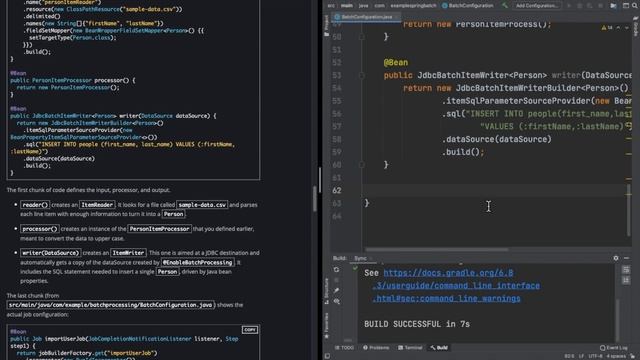Open the Problems tool window tab
The width and height of the screenshot is (640, 360).
376,348
